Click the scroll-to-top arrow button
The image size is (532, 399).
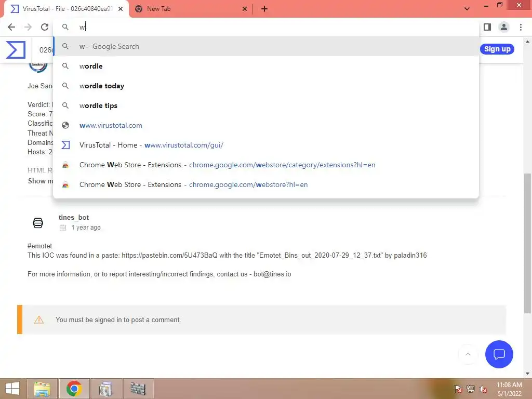468,354
